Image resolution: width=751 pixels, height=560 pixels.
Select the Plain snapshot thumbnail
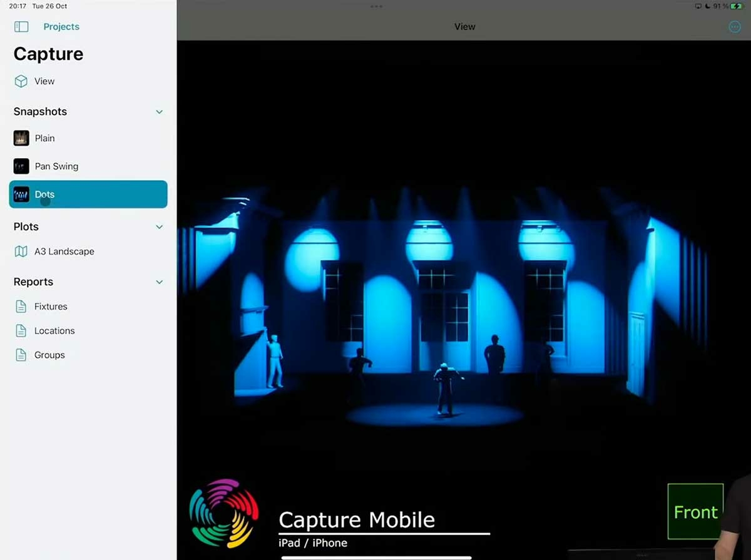click(x=21, y=138)
